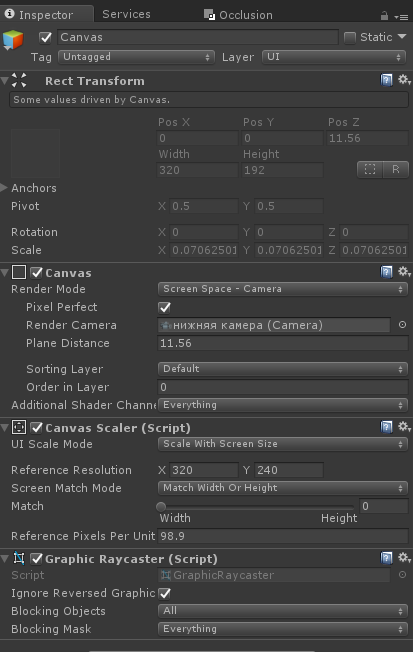The image size is (413, 652).
Task: Open the Render Mode dropdown
Action: tap(282, 289)
